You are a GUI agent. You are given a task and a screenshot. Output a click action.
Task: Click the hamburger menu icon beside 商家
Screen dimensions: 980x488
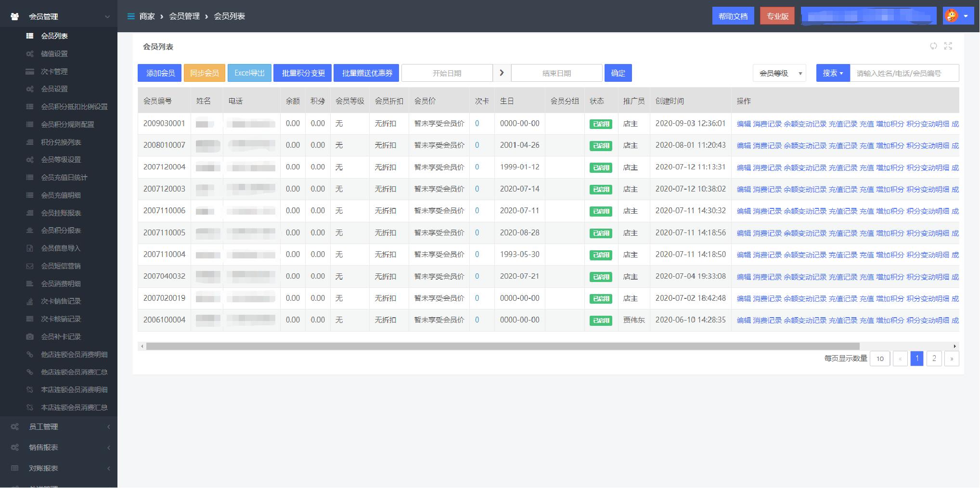click(x=130, y=16)
